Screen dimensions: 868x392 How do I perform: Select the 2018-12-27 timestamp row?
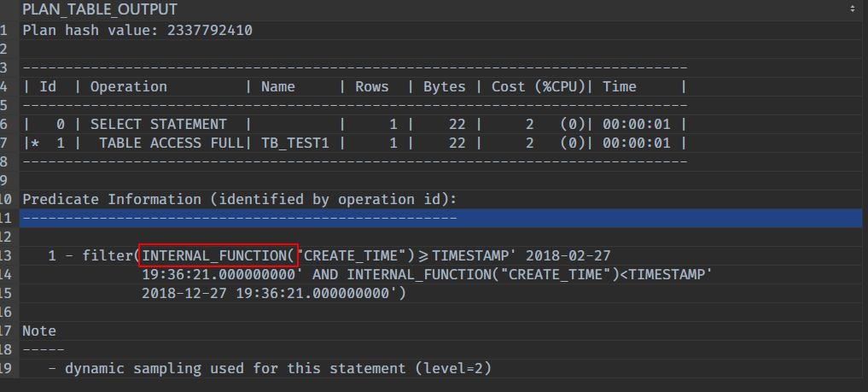click(x=440, y=294)
